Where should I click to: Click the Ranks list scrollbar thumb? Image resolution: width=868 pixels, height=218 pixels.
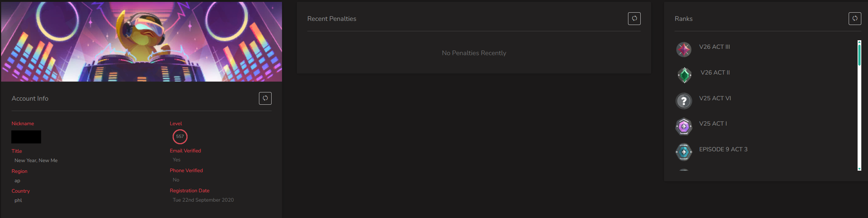pyautogui.click(x=859, y=54)
